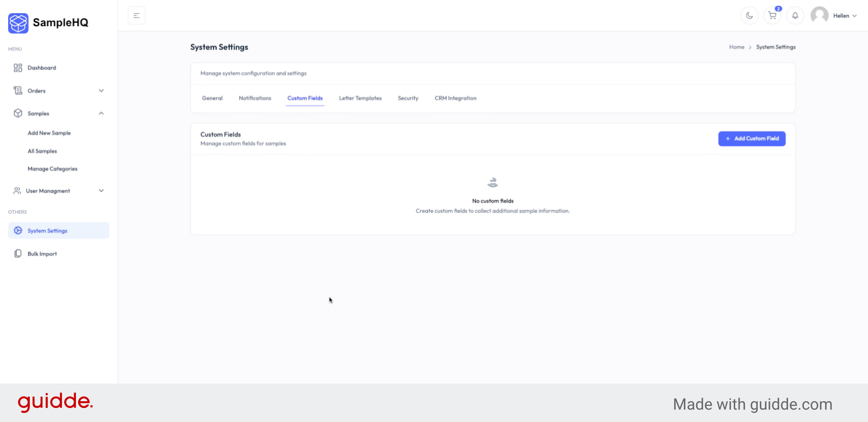This screenshot has width=868, height=422.
Task: Switch to the Security tab
Action: click(x=408, y=98)
